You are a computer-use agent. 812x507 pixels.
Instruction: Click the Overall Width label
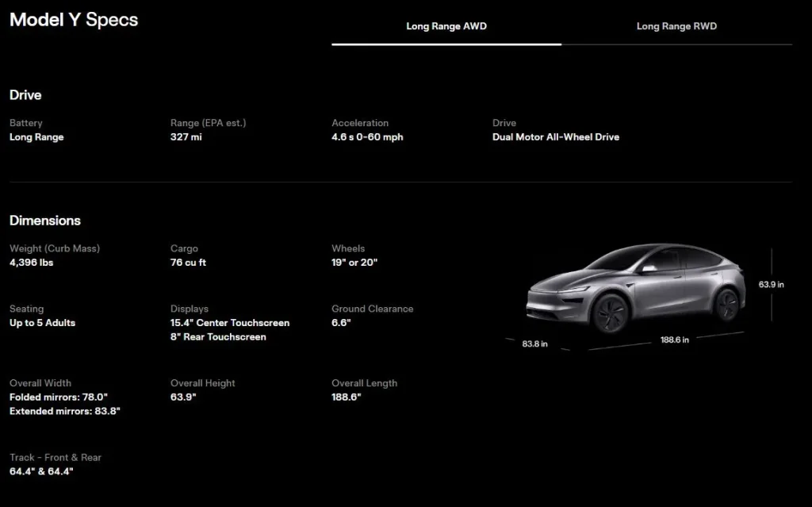[40, 383]
